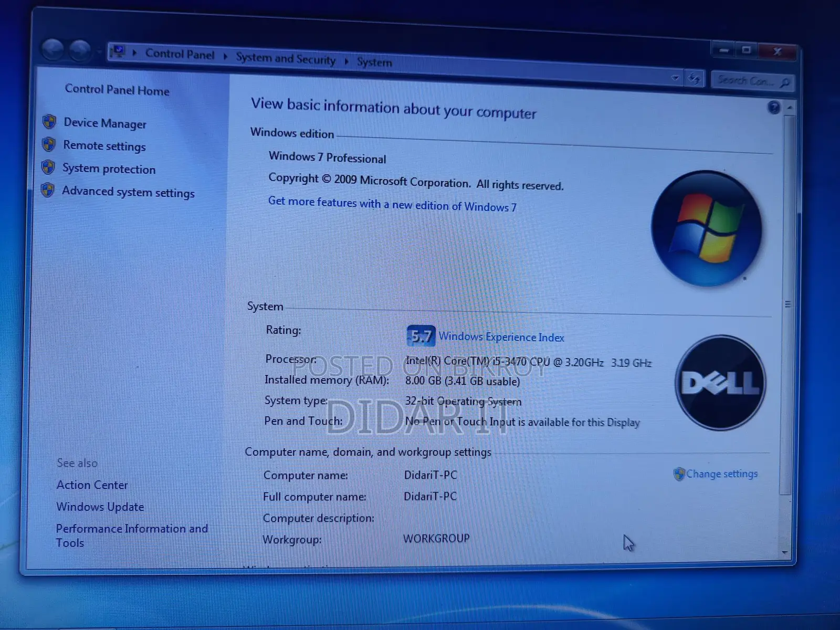Open the Windows Experience Index link

pyautogui.click(x=501, y=337)
